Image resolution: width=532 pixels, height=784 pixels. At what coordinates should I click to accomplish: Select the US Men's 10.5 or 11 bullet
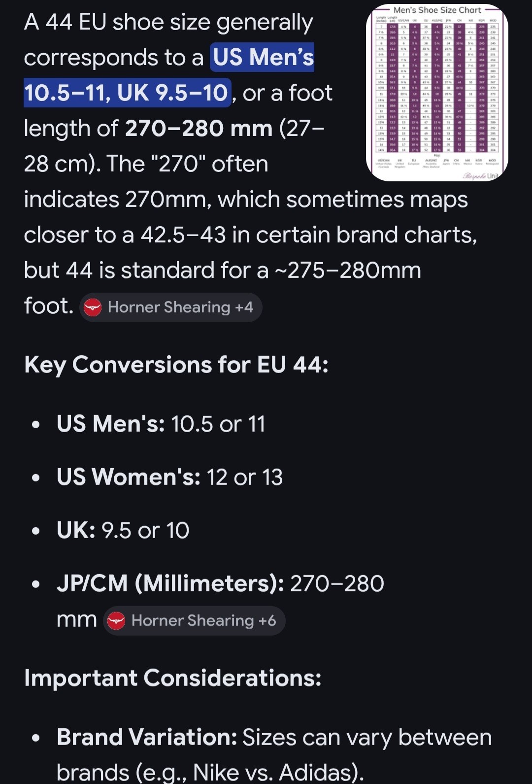[161, 424]
